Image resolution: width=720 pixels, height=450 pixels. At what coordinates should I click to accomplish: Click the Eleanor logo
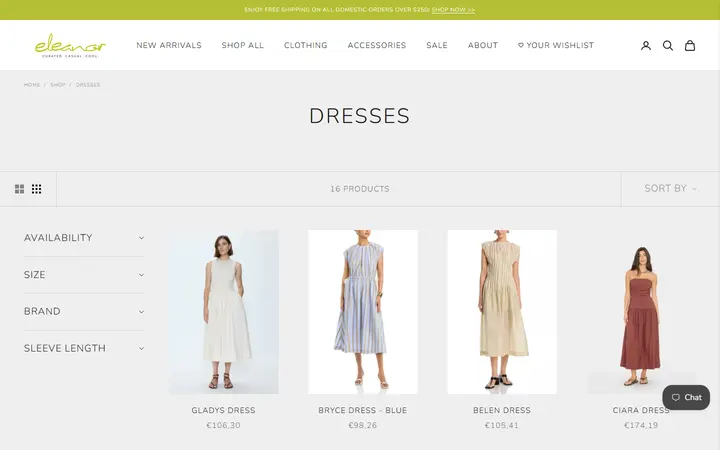[x=70, y=45]
